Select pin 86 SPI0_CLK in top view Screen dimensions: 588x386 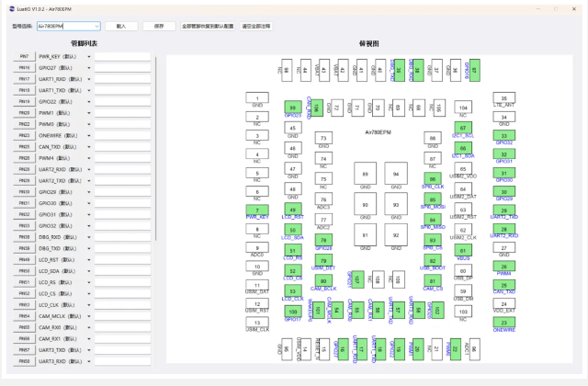click(433, 179)
